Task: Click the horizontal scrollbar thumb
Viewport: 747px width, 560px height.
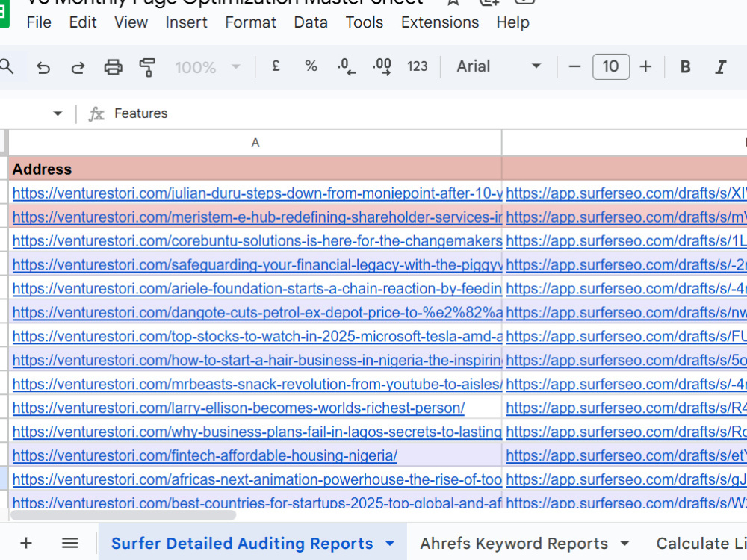Action: click(x=123, y=515)
